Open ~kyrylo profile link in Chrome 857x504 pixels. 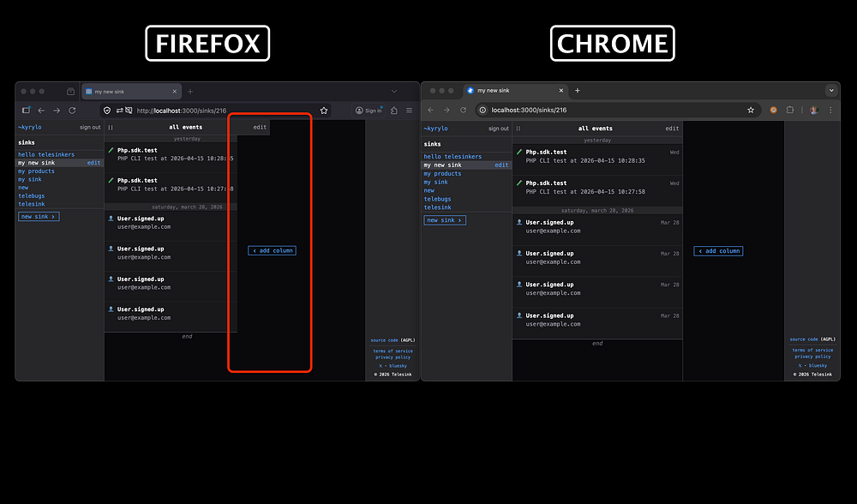435,129
